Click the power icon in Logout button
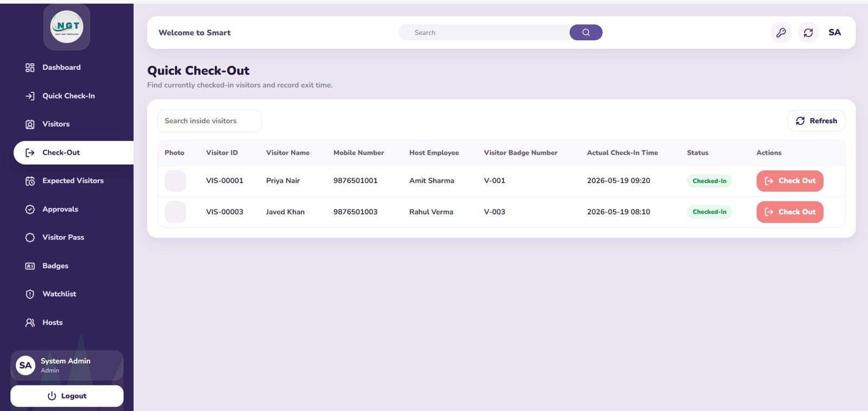The width and height of the screenshot is (868, 411). click(52, 396)
